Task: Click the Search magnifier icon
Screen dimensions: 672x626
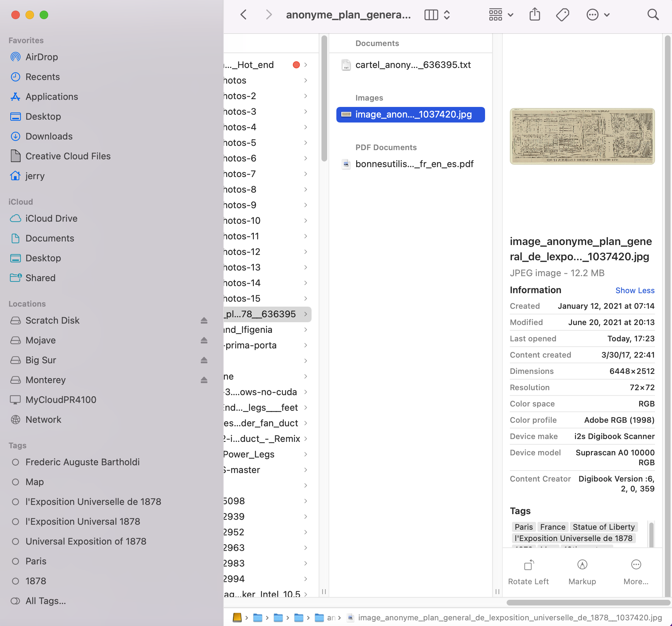Action: [x=653, y=15]
